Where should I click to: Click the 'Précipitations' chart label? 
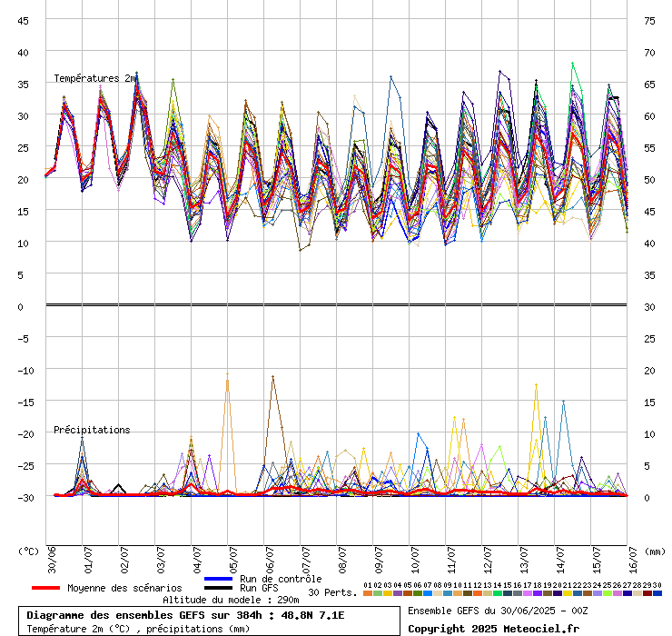coord(92,430)
